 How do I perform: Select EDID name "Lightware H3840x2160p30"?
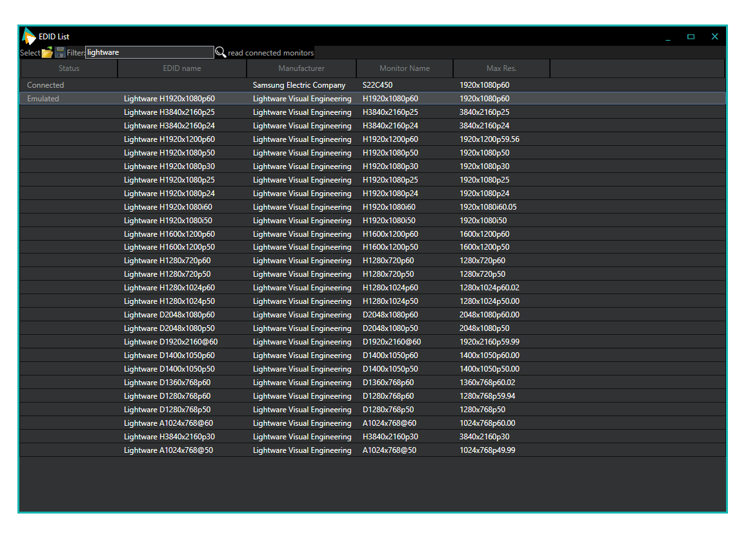click(169, 437)
